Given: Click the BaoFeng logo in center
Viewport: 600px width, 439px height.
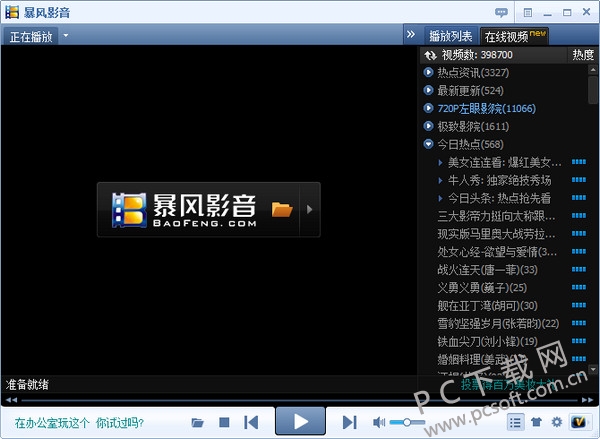Looking at the screenshot, I should (184, 210).
